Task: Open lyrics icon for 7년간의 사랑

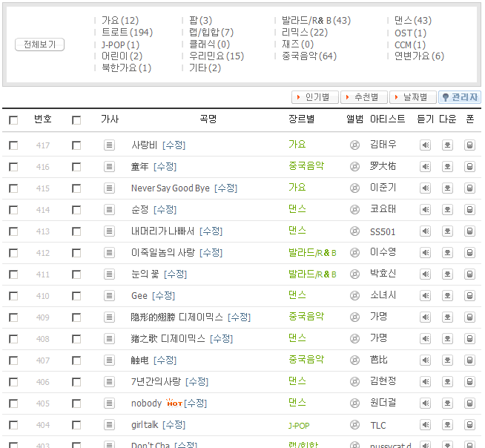Action: pyautogui.click(x=109, y=382)
